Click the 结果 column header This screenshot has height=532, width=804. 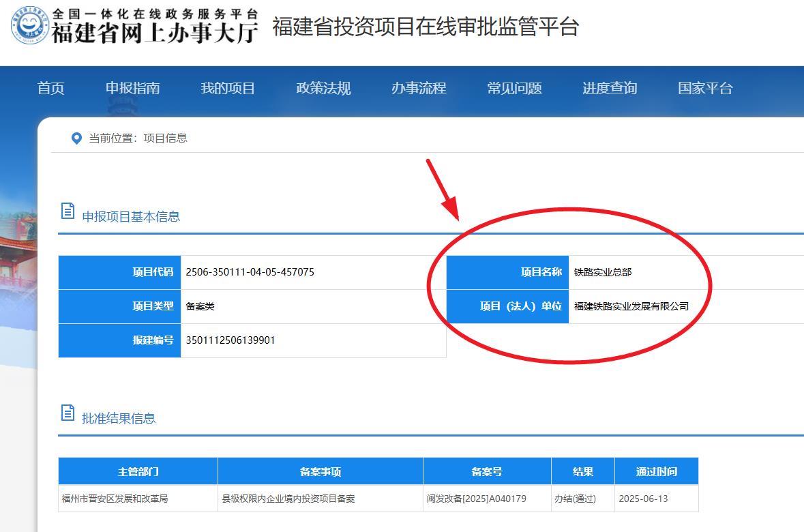click(x=583, y=471)
